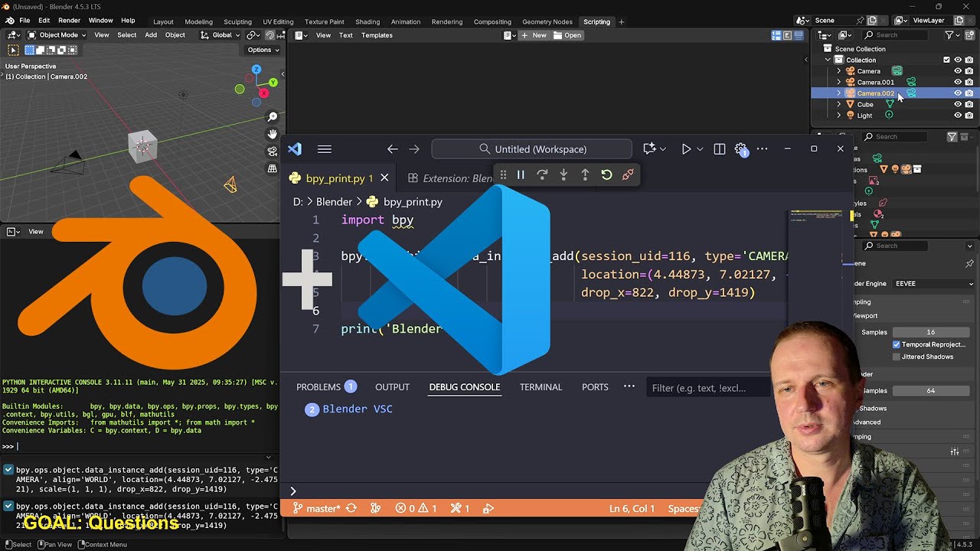Close the bpy_print.py editor tab
This screenshot has width=980, height=551.
pyautogui.click(x=384, y=178)
